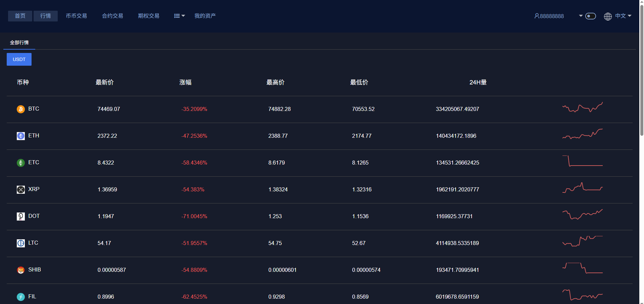Select the USDT market filter button
The image size is (644, 304).
pos(19,59)
